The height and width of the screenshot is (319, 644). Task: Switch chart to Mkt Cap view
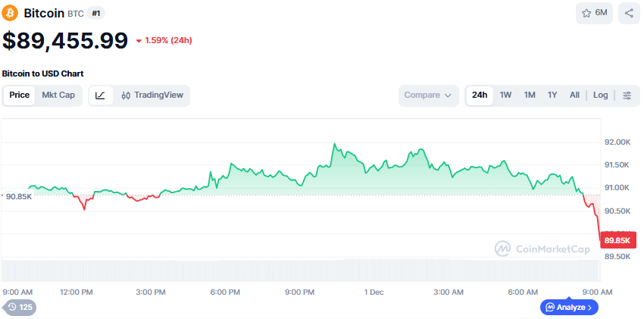click(x=58, y=95)
